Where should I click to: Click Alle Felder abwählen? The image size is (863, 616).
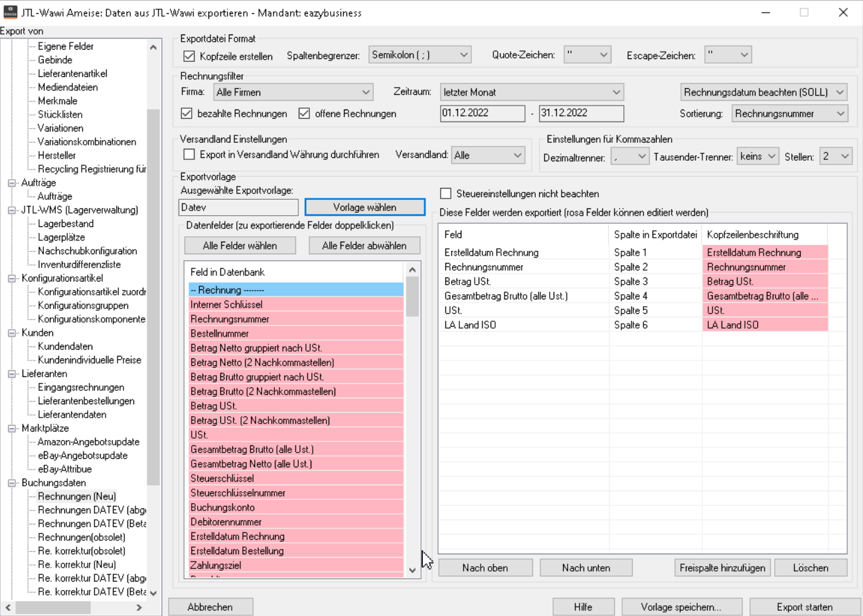pos(364,246)
